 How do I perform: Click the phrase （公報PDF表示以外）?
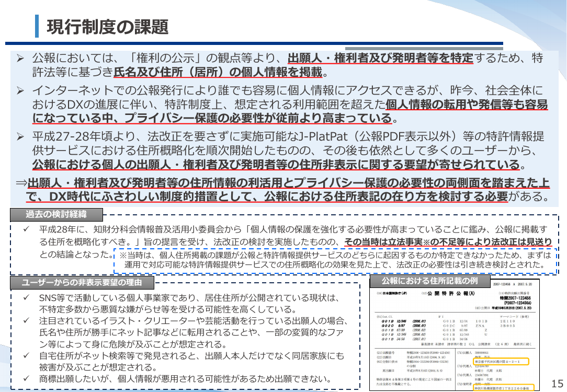click(x=405, y=136)
